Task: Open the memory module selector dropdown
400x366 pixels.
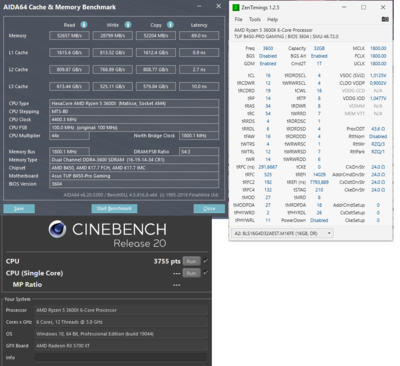Action: 282,233
